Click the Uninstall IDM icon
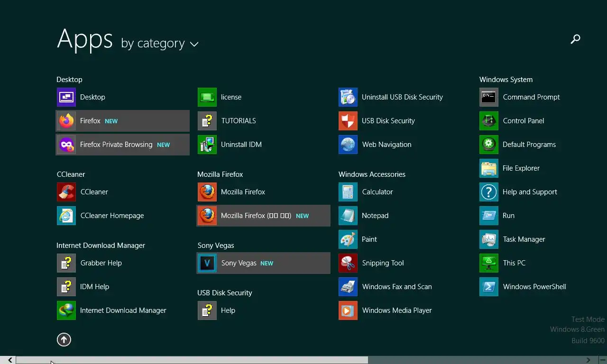This screenshot has width=607, height=364. pyautogui.click(x=207, y=145)
